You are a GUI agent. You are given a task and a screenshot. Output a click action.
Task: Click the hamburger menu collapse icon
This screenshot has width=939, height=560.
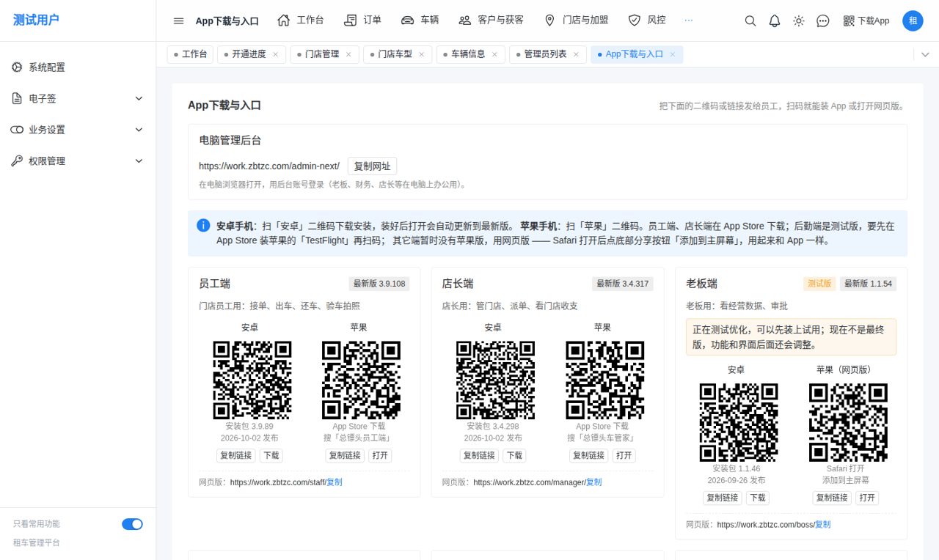[x=178, y=21]
